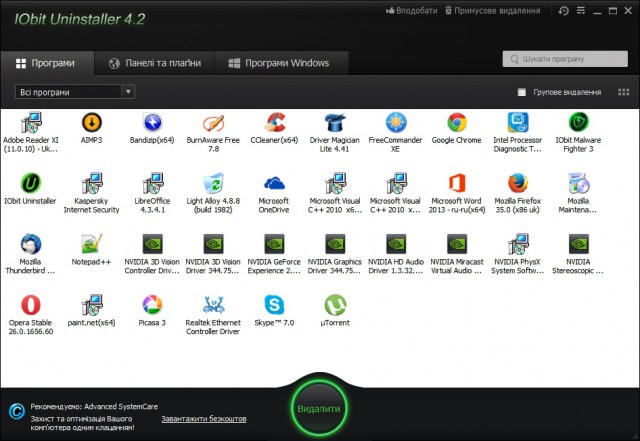The width and height of the screenshot is (640, 441).
Task: Select the Bandizip(x64) icon
Action: point(152,122)
